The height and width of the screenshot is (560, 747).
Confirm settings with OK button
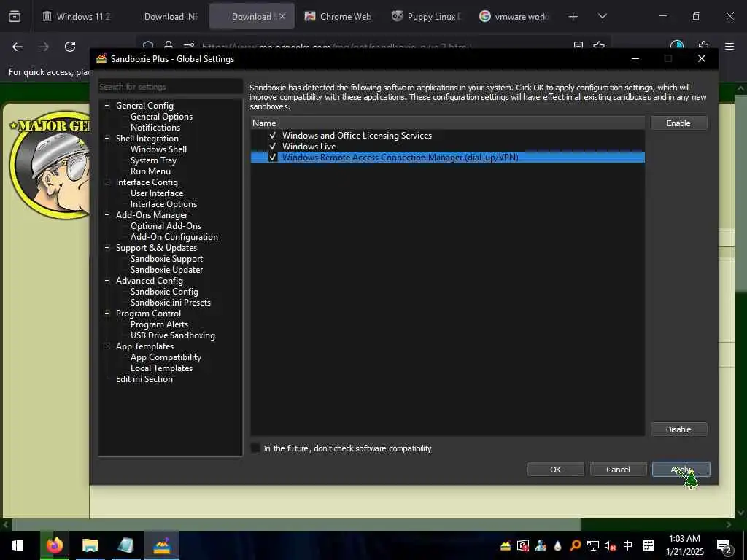555,469
